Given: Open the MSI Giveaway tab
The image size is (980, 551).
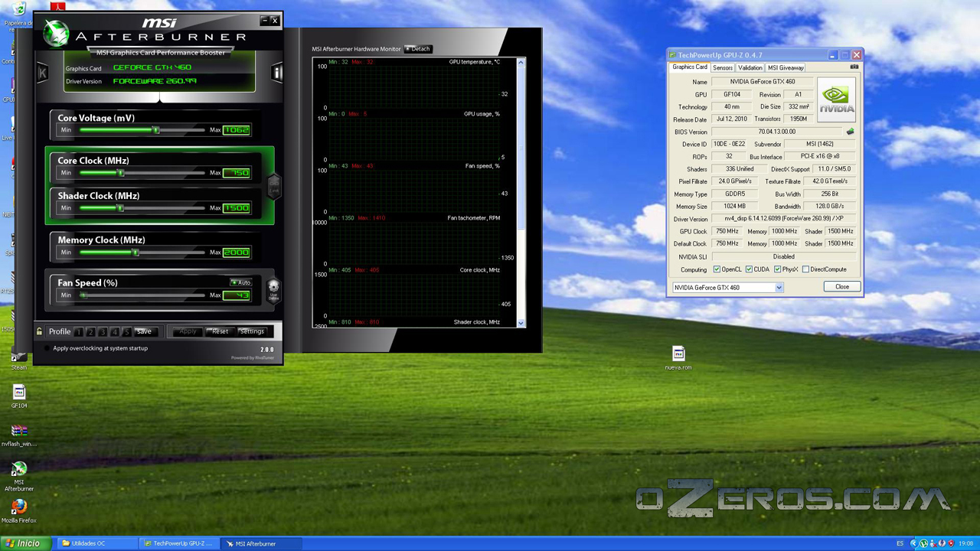Looking at the screenshot, I should 786,68.
